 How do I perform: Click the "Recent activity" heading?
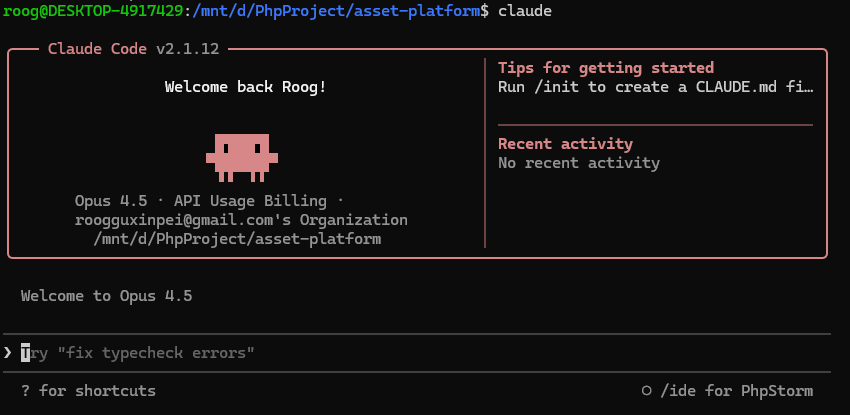click(565, 144)
